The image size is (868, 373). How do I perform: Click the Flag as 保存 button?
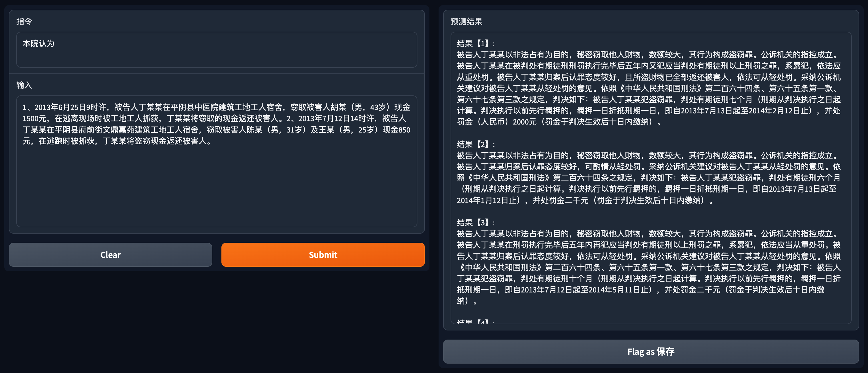[650, 351]
